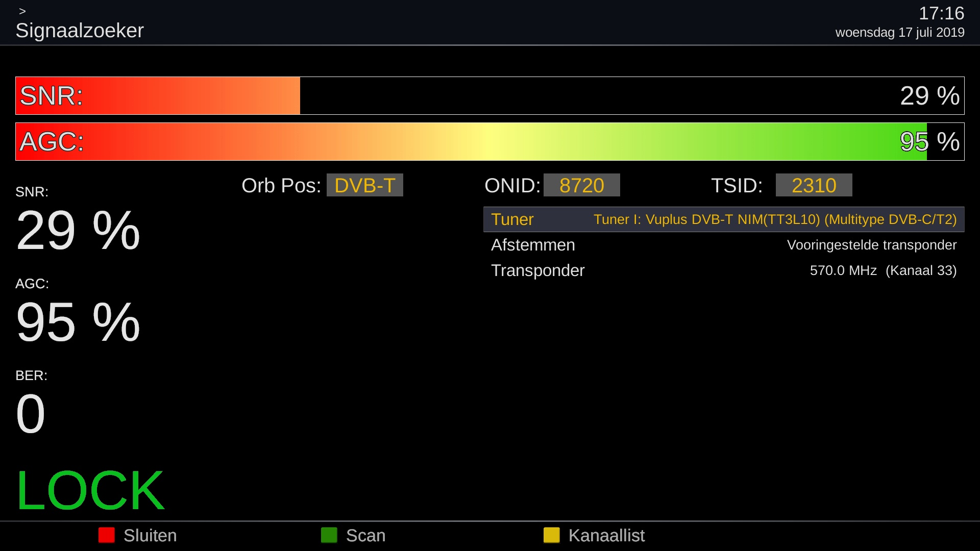Image resolution: width=980 pixels, height=551 pixels.
Task: Change the Tuner I Vuplus DVB-T value
Action: tap(774, 219)
